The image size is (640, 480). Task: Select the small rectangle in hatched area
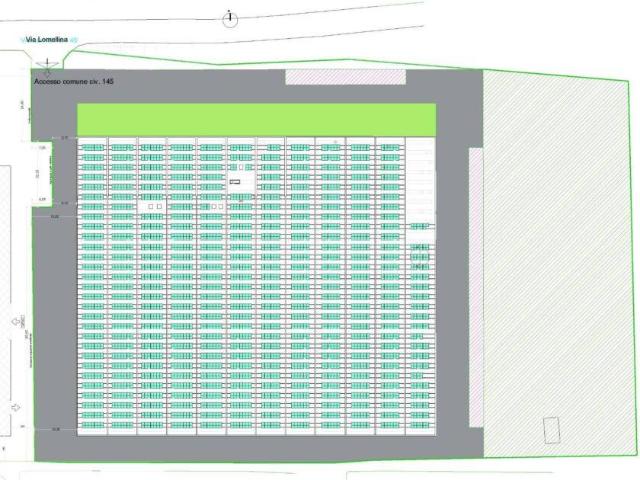tap(552, 430)
